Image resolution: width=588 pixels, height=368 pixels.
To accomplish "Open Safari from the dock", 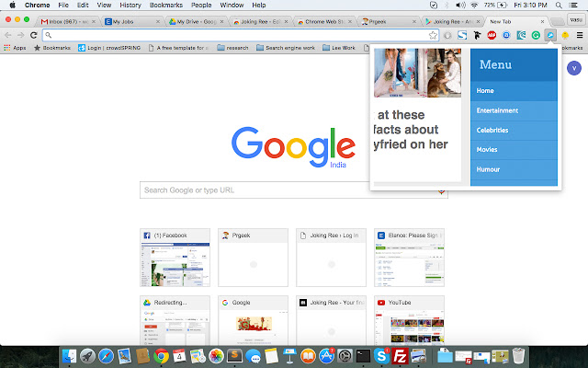I will click(x=106, y=356).
